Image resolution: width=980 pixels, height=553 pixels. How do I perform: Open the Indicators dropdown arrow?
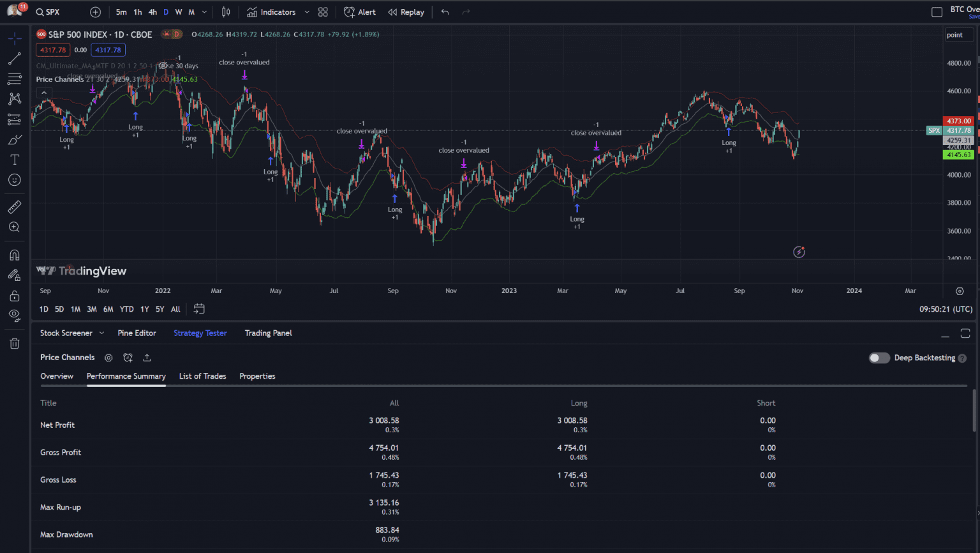pyautogui.click(x=306, y=11)
